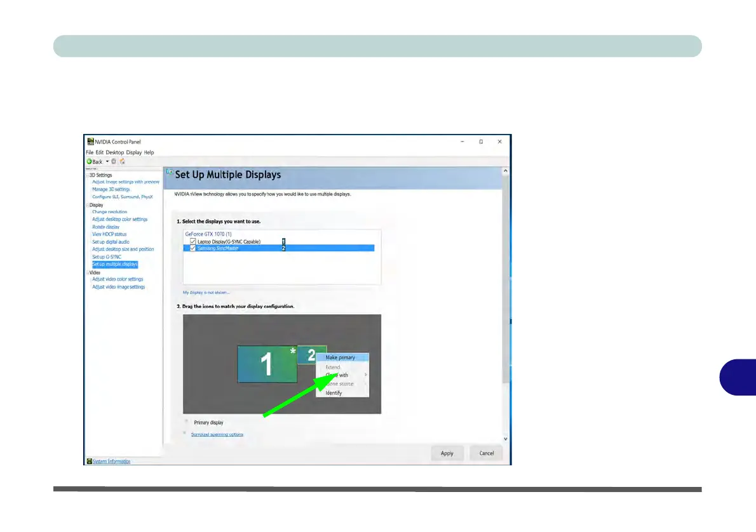756x532 pixels.
Task: Open the File menu
Action: point(90,152)
